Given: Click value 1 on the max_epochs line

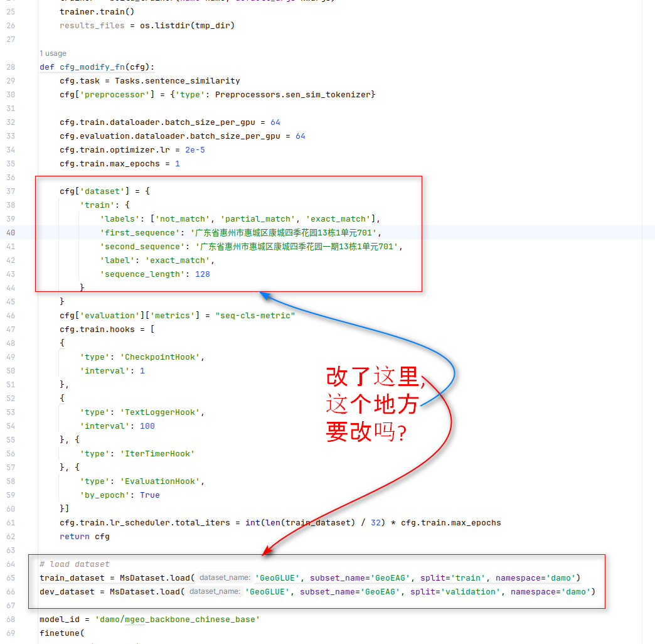Looking at the screenshot, I should click(177, 163).
